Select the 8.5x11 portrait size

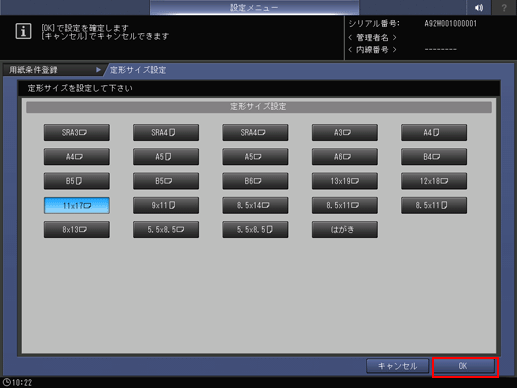434,205
